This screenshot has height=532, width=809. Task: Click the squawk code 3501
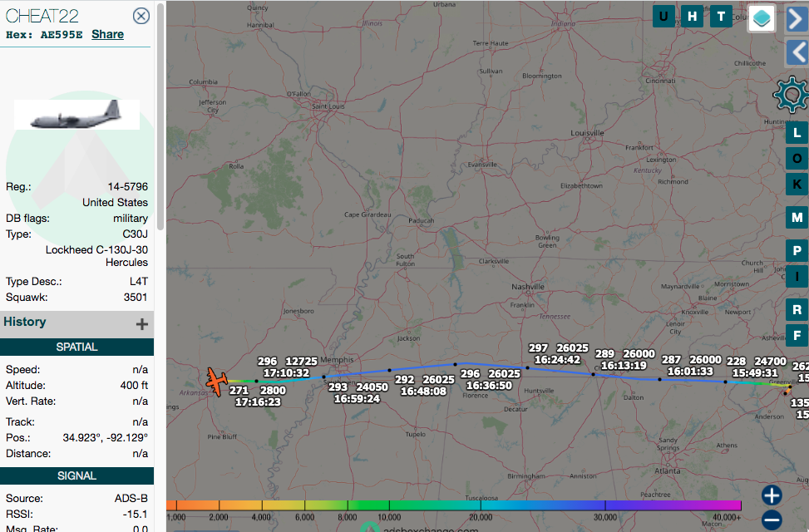(136, 298)
